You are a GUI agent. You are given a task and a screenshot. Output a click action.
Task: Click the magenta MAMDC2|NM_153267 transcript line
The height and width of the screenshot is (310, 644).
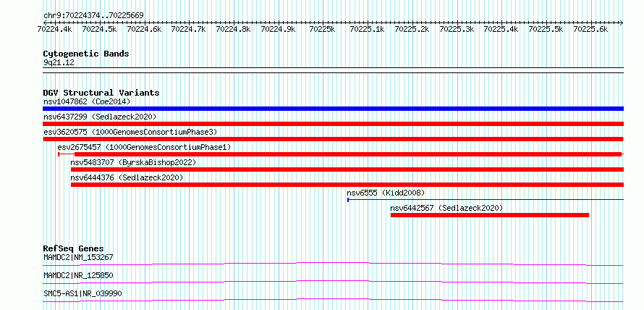click(x=333, y=264)
